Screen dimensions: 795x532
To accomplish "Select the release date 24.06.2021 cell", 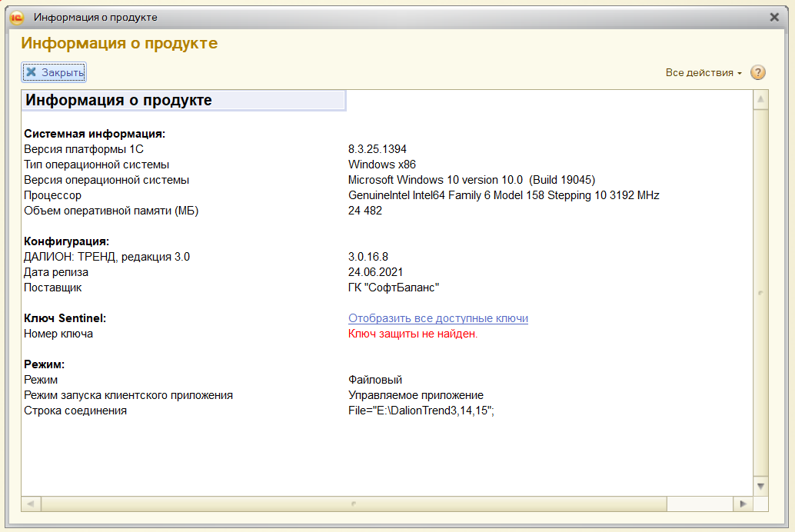I will [x=375, y=272].
